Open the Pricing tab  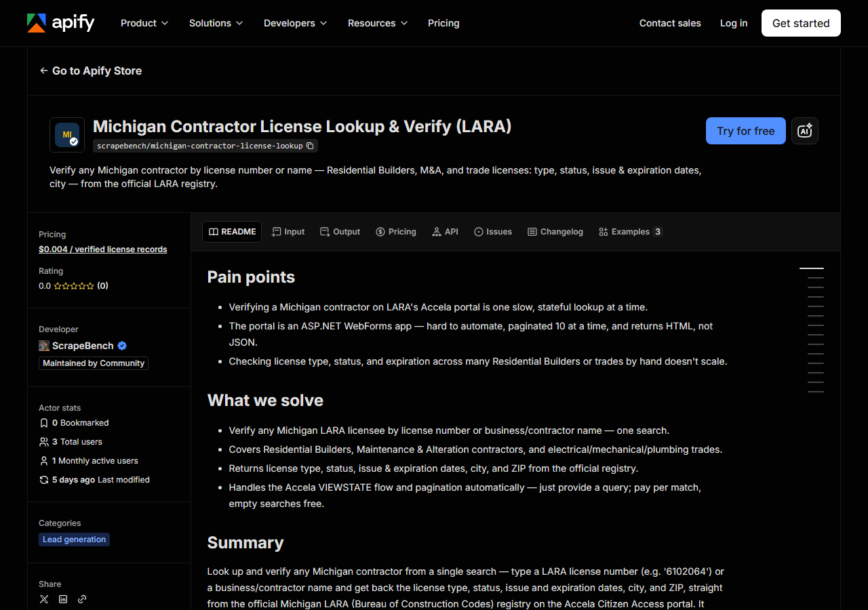click(396, 232)
